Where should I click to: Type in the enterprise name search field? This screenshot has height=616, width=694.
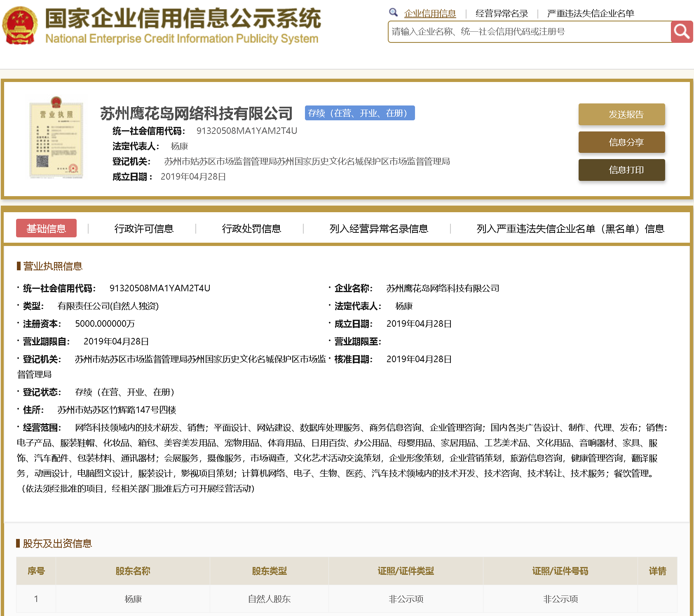(529, 32)
